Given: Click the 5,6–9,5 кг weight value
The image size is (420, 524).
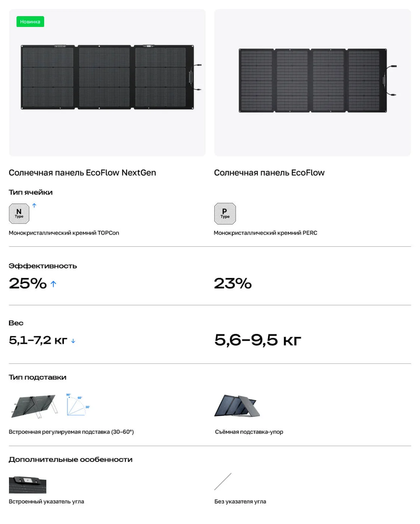Looking at the screenshot, I should coord(258,340).
